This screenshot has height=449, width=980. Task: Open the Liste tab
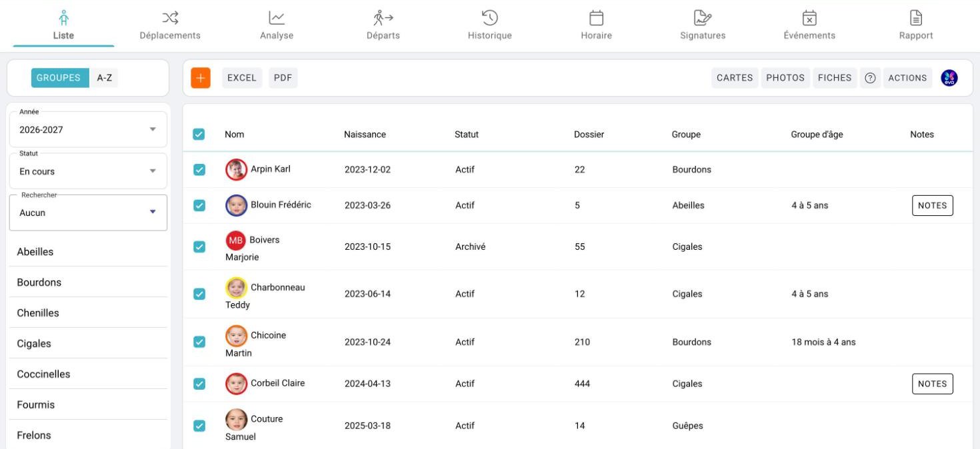(x=63, y=25)
